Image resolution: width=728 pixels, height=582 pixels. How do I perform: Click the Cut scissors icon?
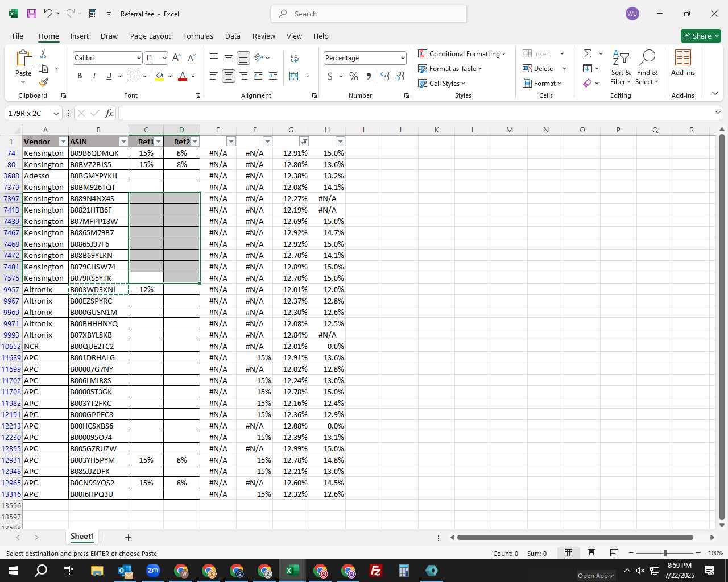click(x=43, y=54)
